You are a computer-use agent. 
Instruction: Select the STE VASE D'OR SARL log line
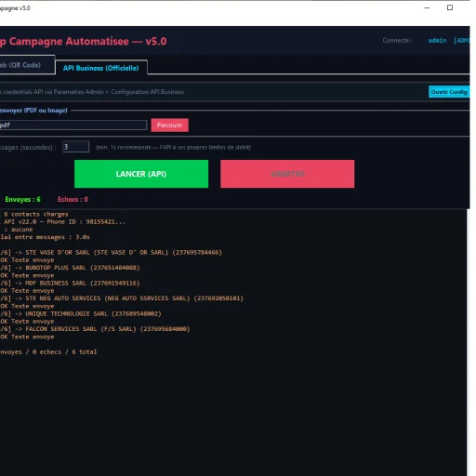[111, 252]
